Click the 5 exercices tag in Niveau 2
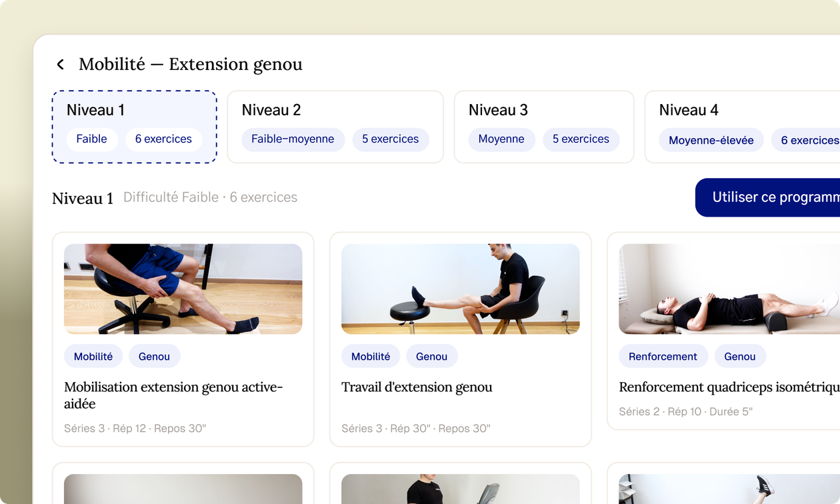 (x=391, y=139)
